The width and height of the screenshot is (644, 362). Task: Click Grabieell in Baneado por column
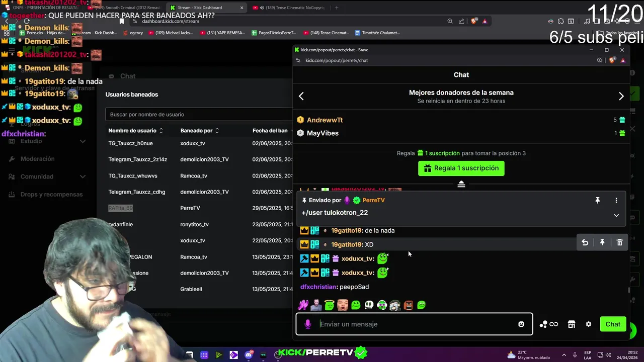[191, 289]
